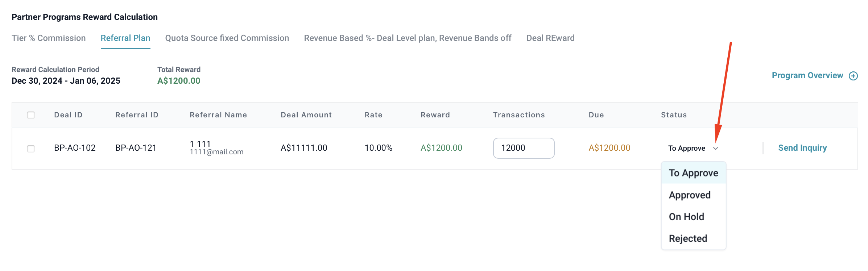
Task: Open the Program Overview link
Action: pyautogui.click(x=807, y=75)
